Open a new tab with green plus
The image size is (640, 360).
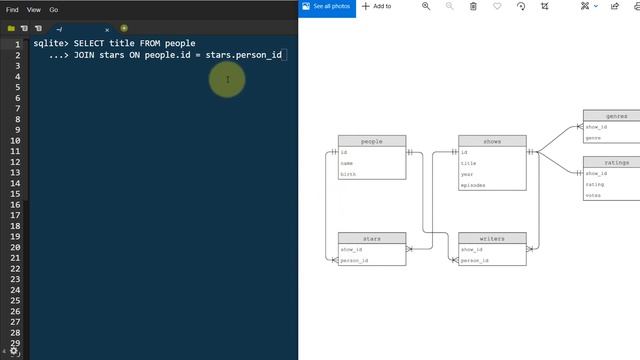click(124, 28)
